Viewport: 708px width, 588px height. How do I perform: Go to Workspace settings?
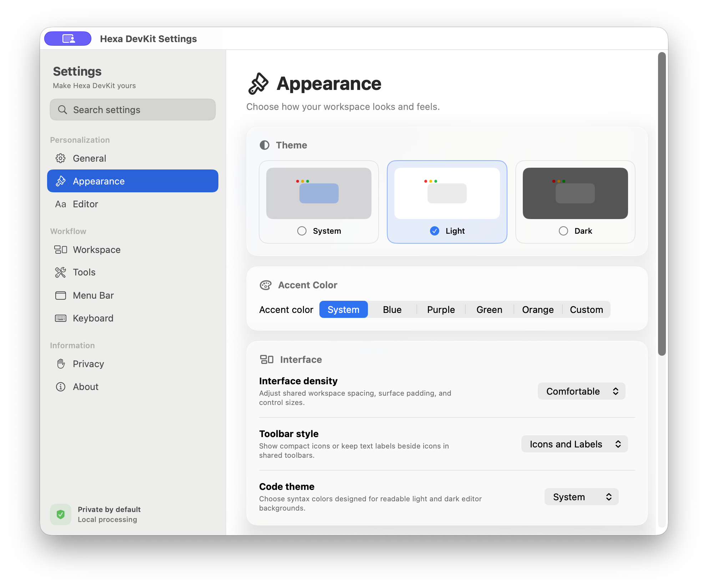133,250
